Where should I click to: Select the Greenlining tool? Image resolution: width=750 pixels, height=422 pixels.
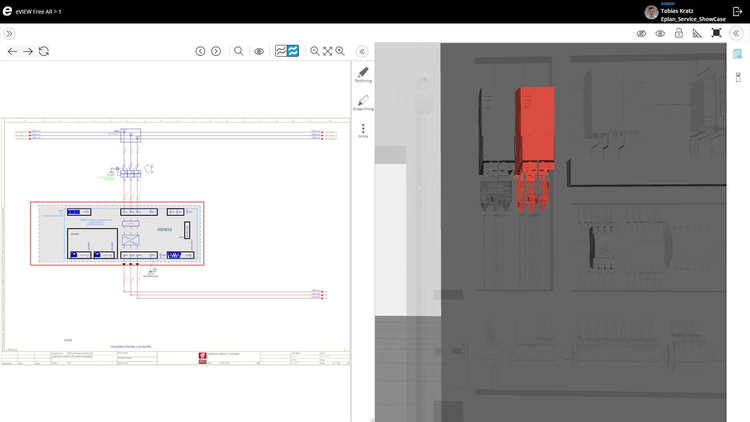pos(363,102)
